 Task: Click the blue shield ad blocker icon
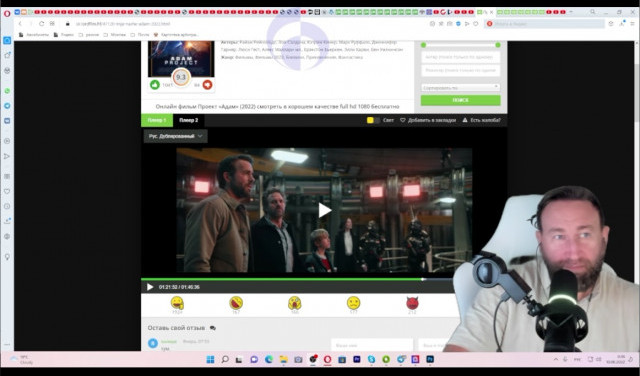point(458,24)
